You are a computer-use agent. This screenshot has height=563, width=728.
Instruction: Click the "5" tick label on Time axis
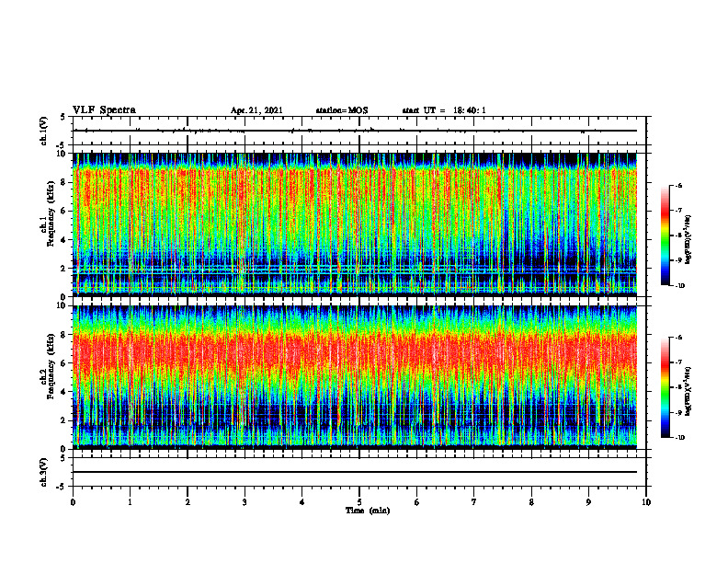(359, 502)
